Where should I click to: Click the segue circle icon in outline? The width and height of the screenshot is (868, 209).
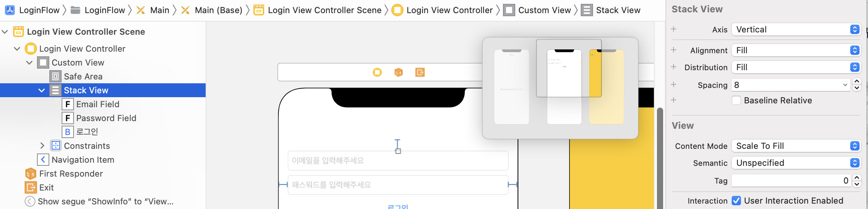click(x=30, y=201)
